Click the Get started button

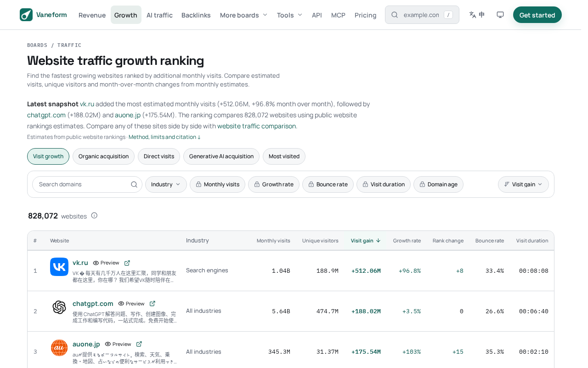[x=537, y=15]
